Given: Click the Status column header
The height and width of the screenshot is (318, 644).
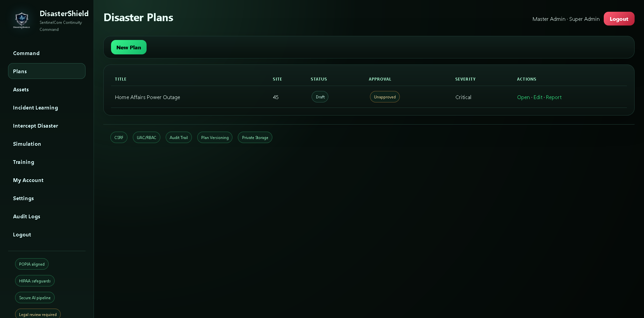Looking at the screenshot, I should (x=319, y=79).
